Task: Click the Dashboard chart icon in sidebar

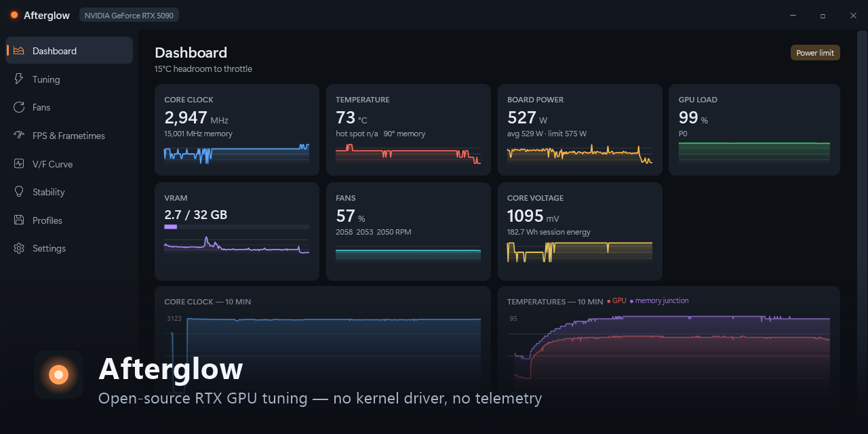Action: pos(19,51)
